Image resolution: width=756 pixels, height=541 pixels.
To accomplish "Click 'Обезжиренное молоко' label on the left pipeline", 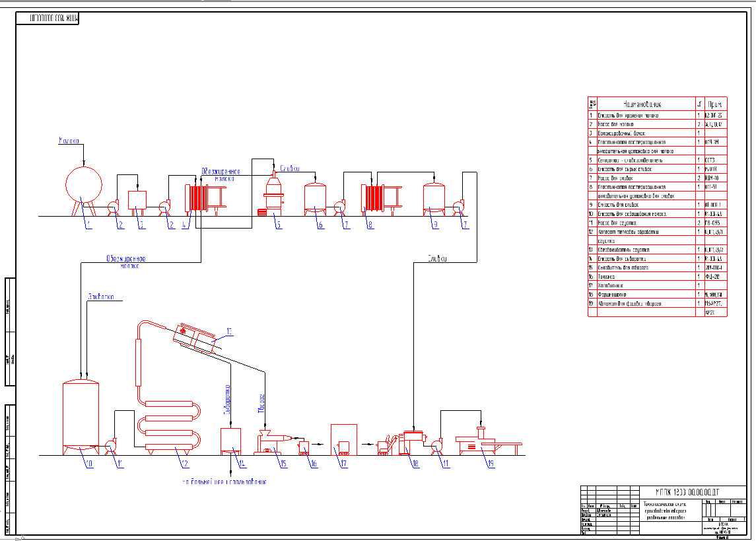I will coord(126,262).
